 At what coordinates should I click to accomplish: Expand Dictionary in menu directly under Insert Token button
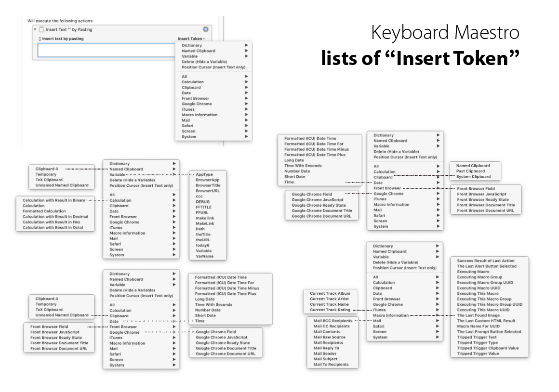click(214, 45)
